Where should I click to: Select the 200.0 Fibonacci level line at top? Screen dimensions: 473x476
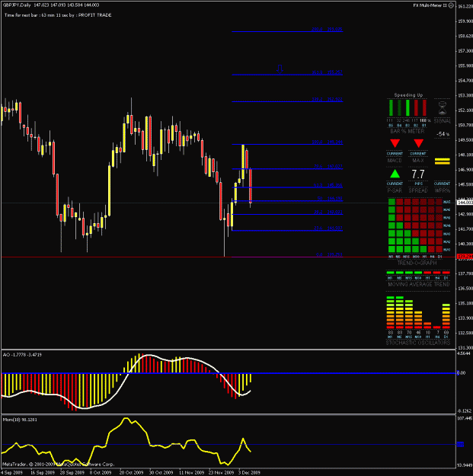pyautogui.click(x=287, y=31)
